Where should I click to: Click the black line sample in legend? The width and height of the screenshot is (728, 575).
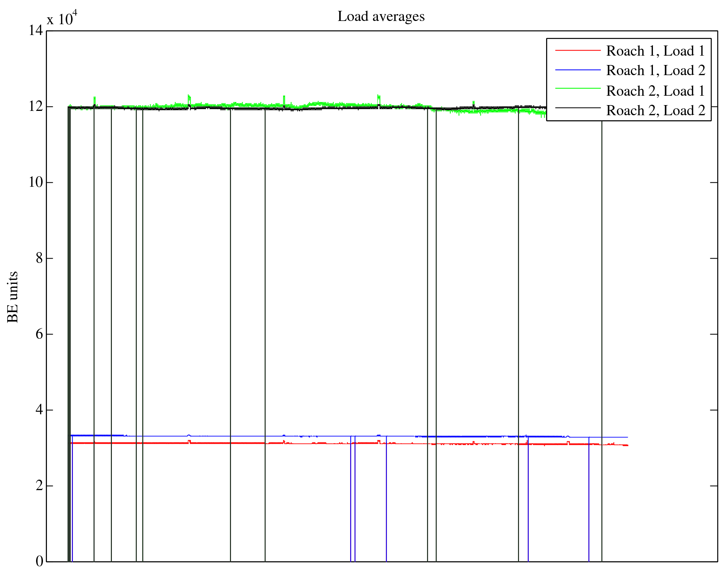pyautogui.click(x=577, y=108)
